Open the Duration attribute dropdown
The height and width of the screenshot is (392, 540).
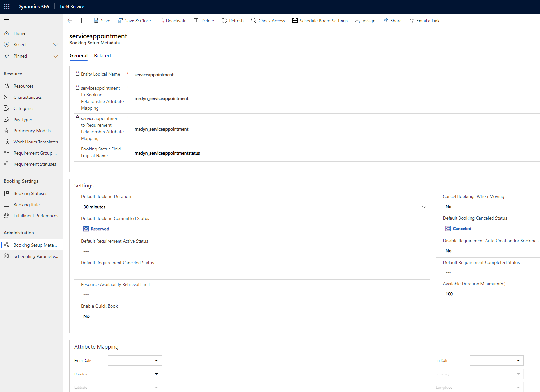pyautogui.click(x=135, y=374)
